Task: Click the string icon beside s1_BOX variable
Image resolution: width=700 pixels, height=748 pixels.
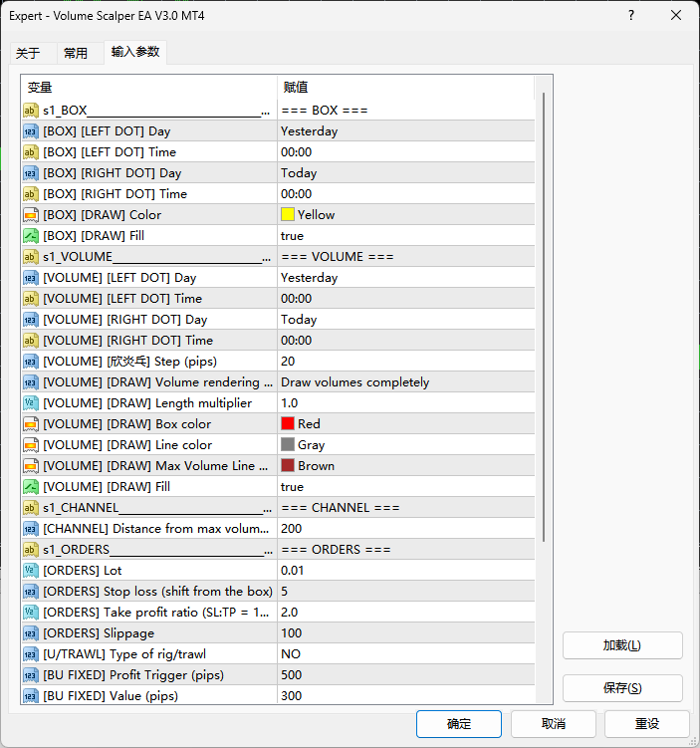Action: click(31, 111)
